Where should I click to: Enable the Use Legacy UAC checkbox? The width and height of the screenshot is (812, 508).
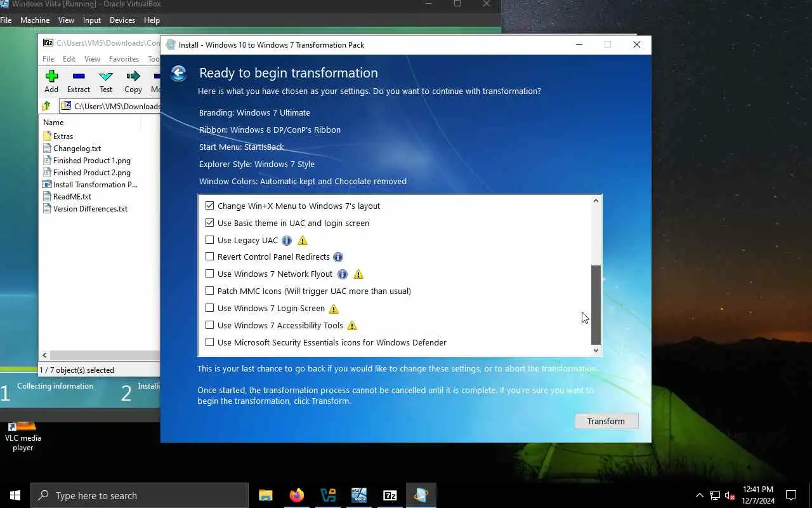[209, 240]
